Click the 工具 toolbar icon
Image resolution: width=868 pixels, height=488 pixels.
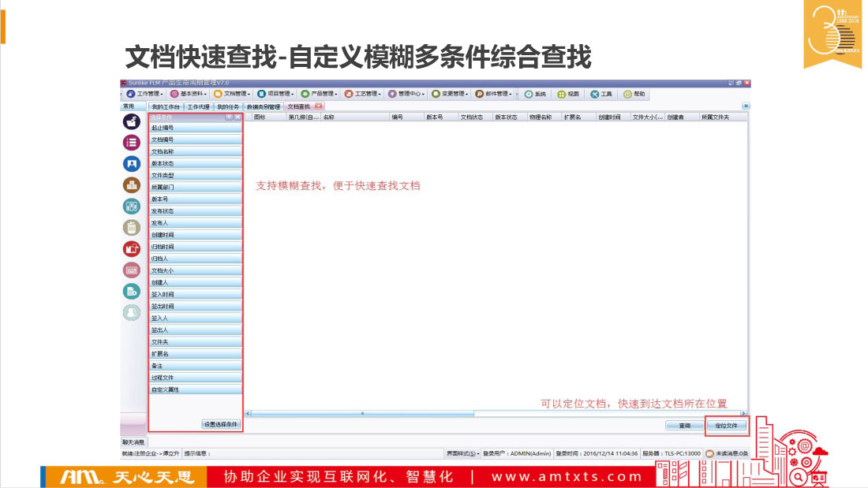click(x=601, y=94)
